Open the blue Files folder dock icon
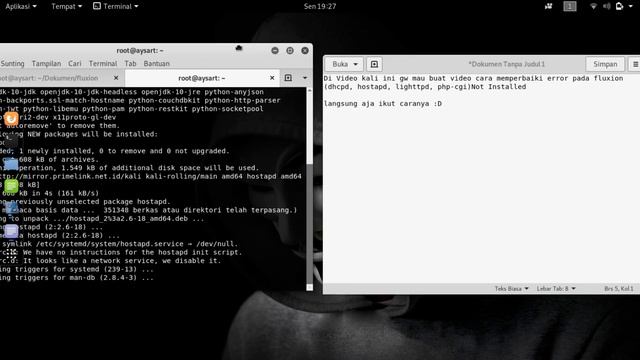Viewport: 640px width, 360px height. pos(11,164)
